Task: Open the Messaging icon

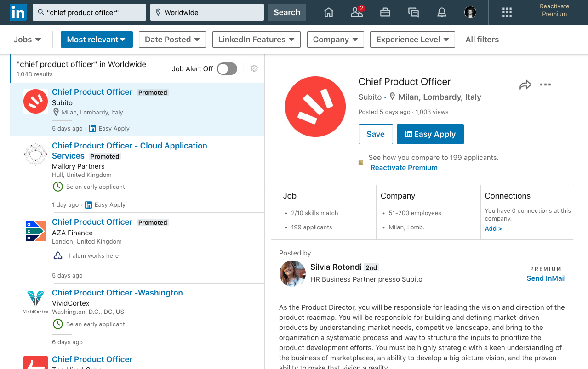Action: point(413,12)
